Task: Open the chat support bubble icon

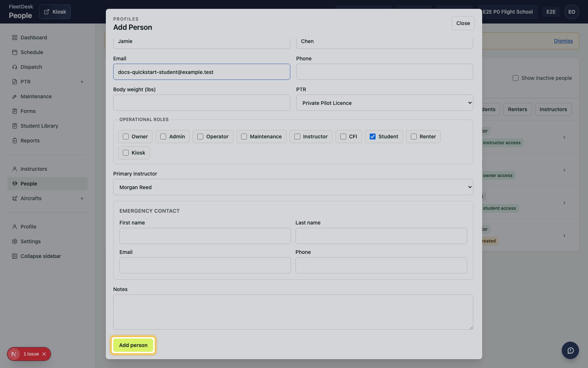Action: click(570, 350)
